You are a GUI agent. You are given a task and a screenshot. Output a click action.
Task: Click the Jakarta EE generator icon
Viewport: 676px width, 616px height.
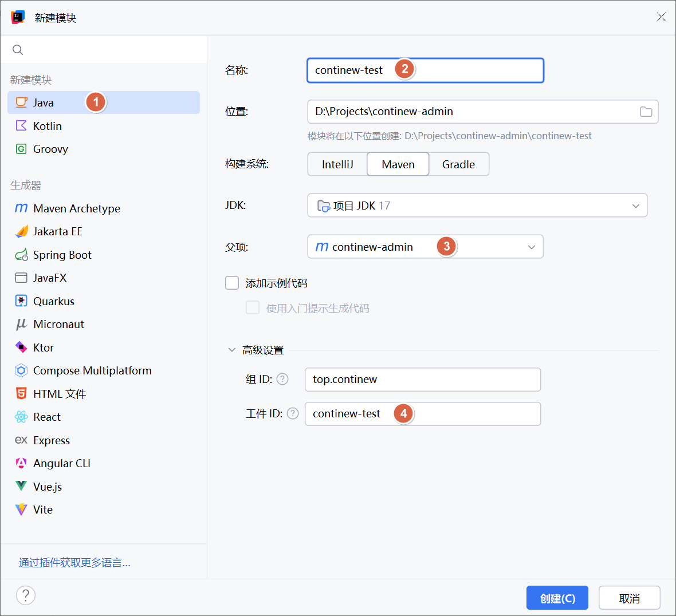coord(21,232)
